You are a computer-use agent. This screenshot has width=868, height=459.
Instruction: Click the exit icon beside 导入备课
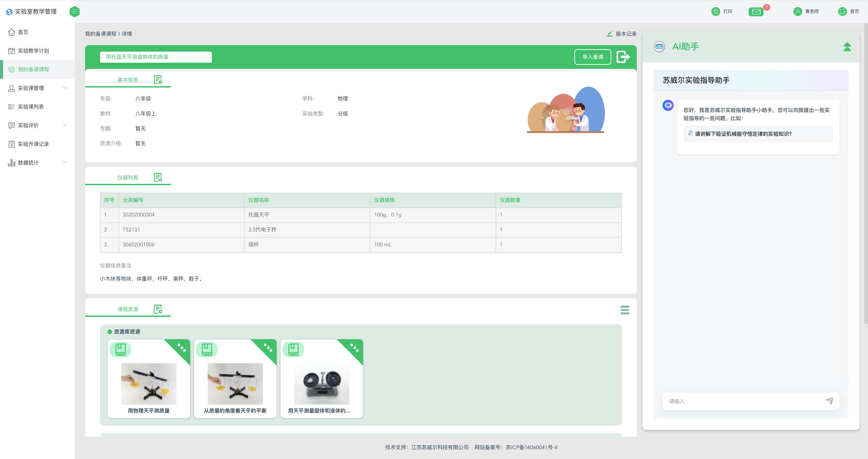[x=623, y=57]
